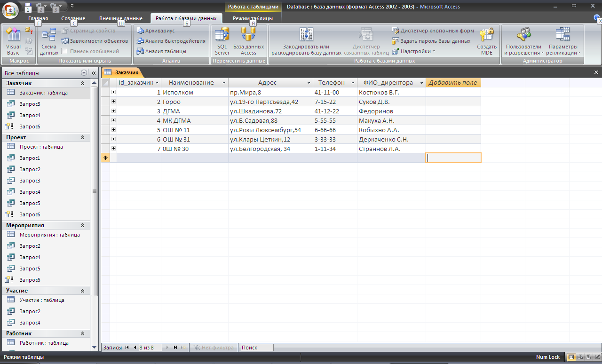Open Параметры репликации dropdown
602x364 pixels.
point(562,41)
